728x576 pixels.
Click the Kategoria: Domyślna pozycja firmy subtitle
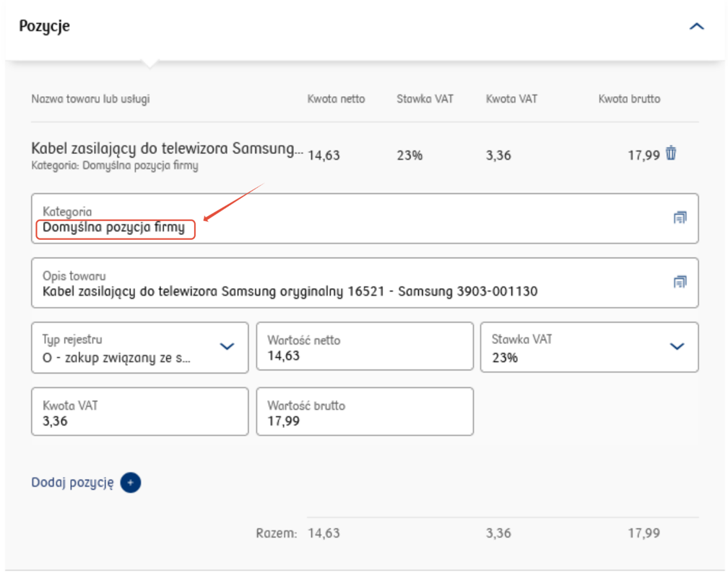coord(115,166)
